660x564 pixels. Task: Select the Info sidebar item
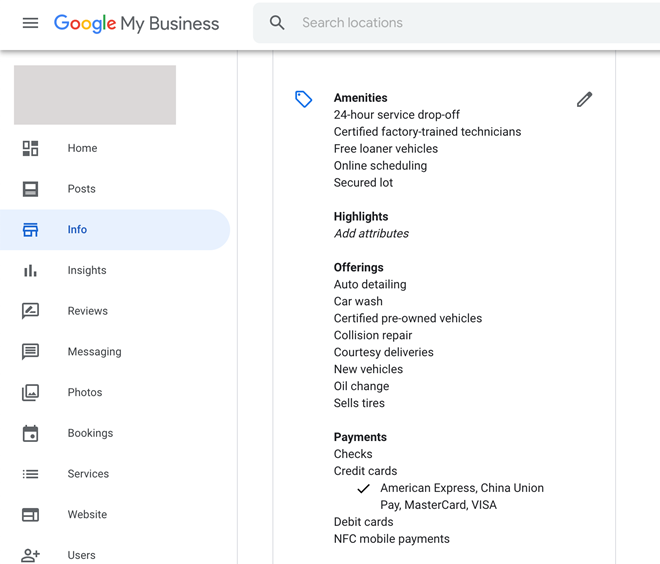tap(77, 230)
